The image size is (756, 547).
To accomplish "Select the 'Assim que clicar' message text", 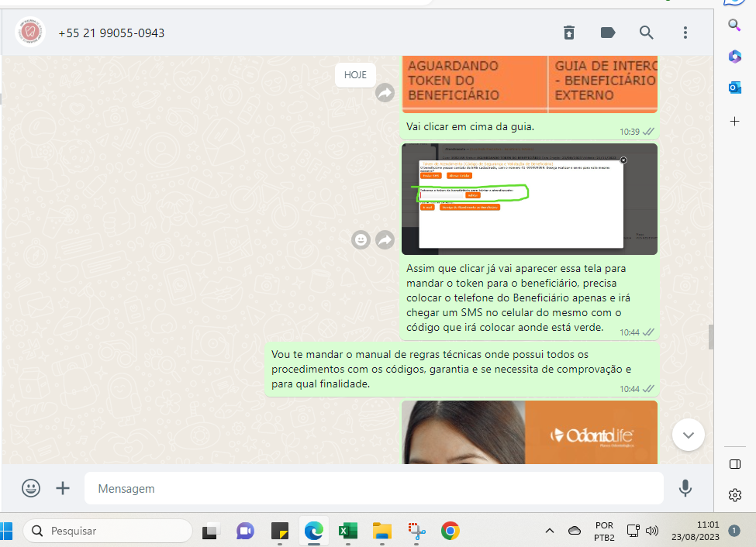I will click(x=518, y=298).
